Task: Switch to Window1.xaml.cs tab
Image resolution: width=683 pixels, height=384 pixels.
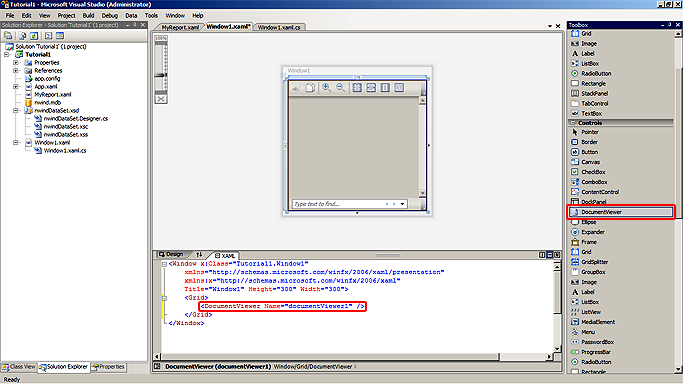Action: pos(279,27)
